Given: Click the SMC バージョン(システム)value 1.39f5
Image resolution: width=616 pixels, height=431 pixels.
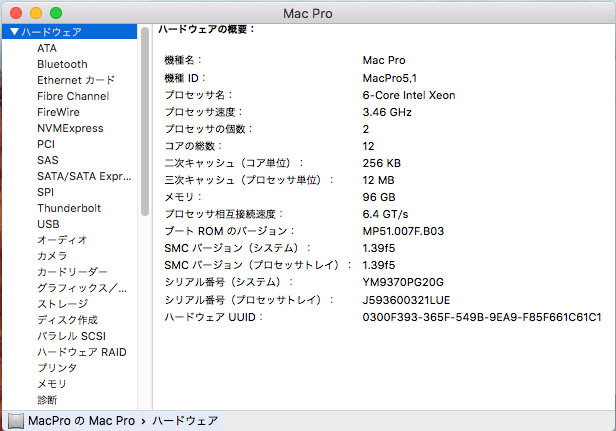Looking at the screenshot, I should [379, 248].
